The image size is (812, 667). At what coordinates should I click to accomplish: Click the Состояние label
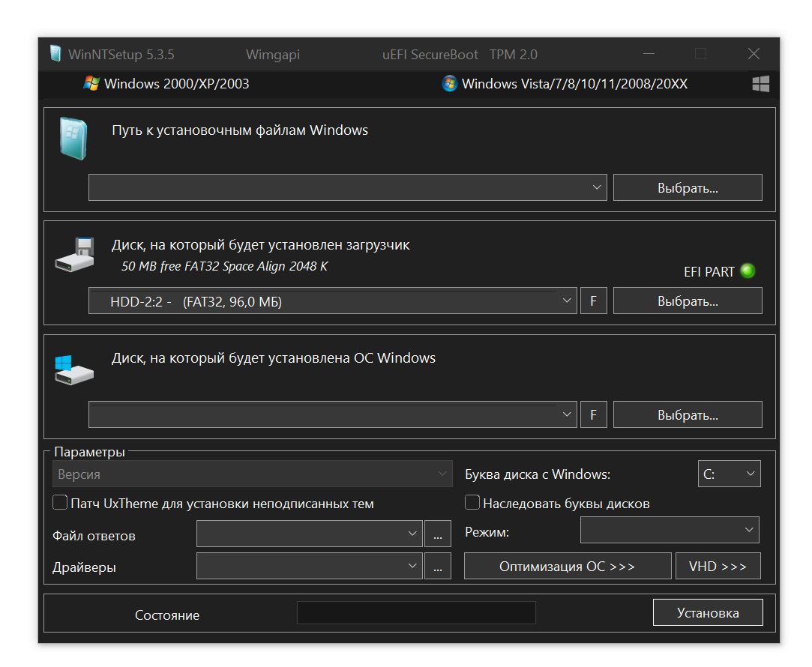click(167, 615)
